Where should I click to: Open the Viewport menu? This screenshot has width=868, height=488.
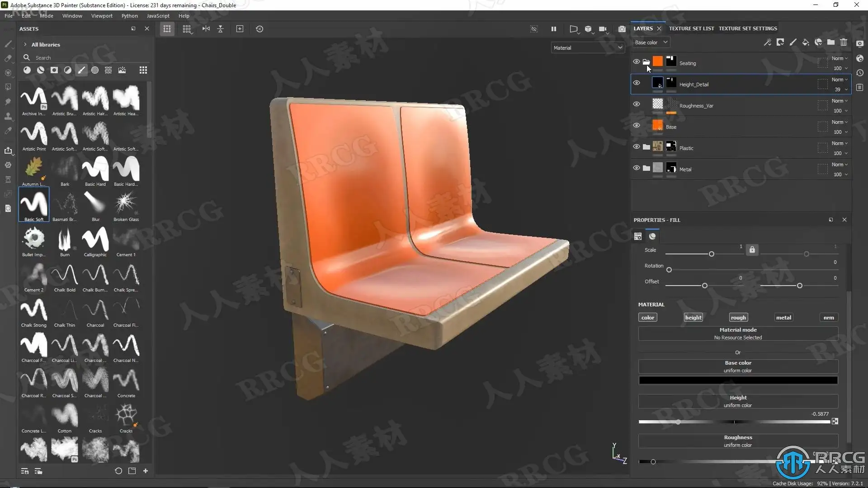(102, 16)
